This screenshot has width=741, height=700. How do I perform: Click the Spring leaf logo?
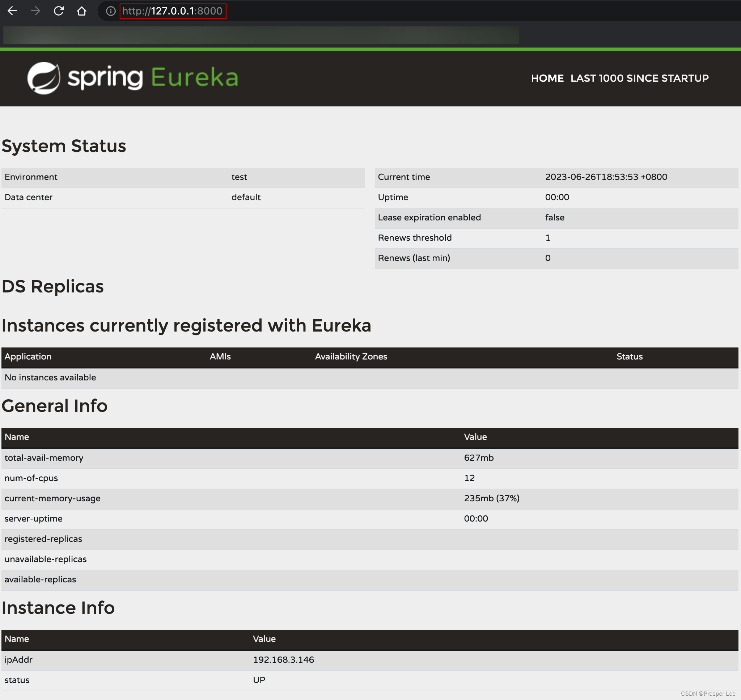click(44, 78)
